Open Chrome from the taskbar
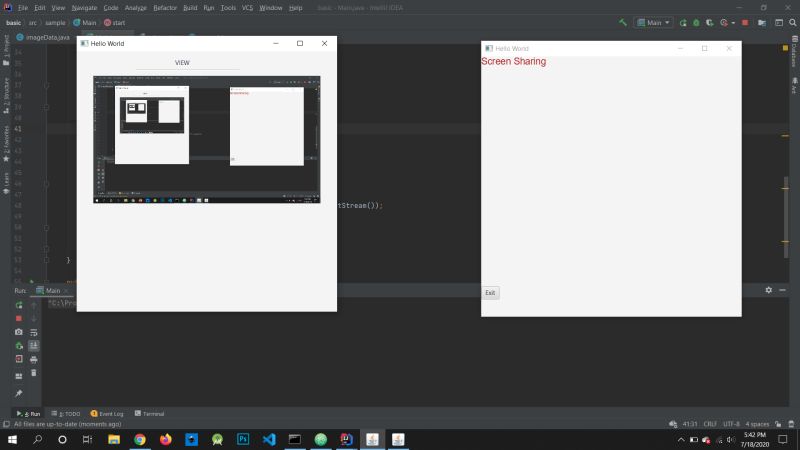The image size is (800, 450). [x=140, y=439]
